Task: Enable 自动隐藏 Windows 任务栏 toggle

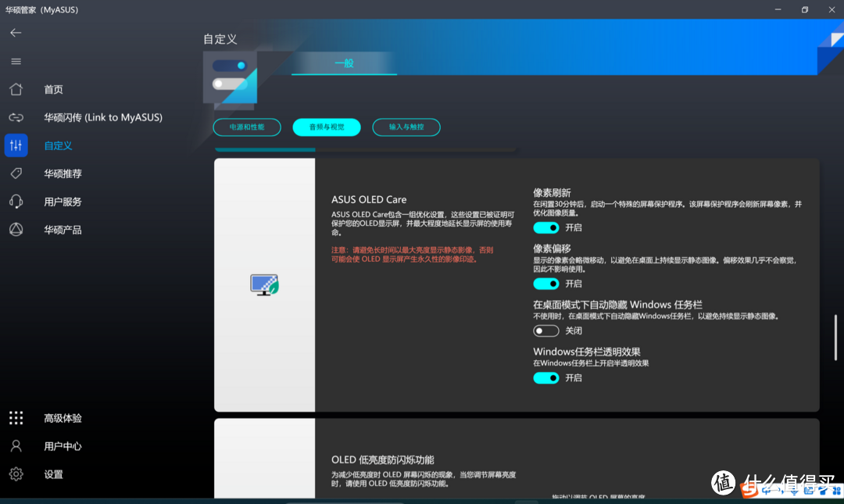Action: 545,331
